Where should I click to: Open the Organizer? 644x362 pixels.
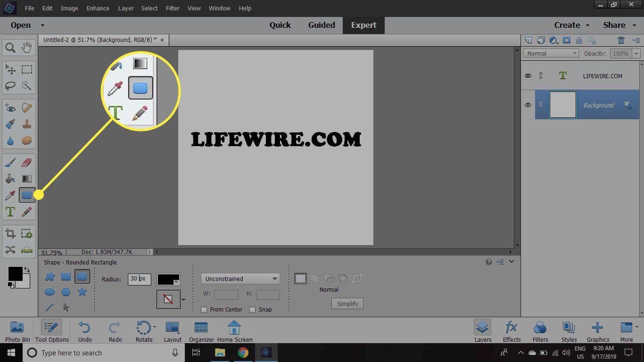(202, 331)
